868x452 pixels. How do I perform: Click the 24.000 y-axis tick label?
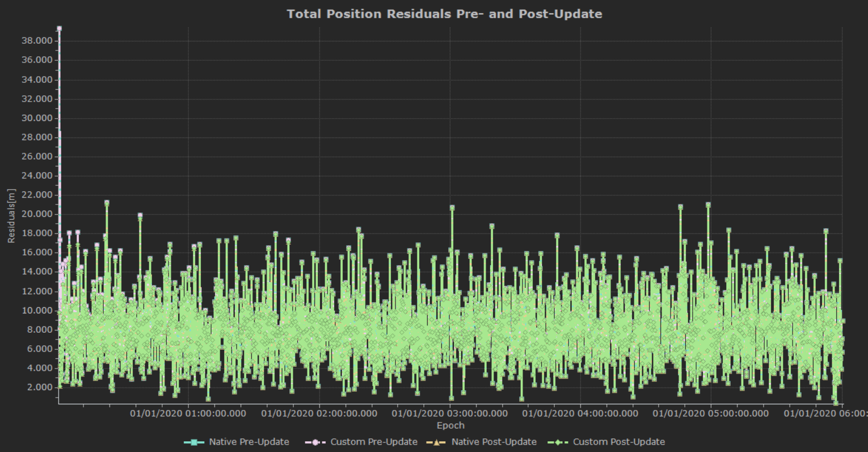point(36,176)
